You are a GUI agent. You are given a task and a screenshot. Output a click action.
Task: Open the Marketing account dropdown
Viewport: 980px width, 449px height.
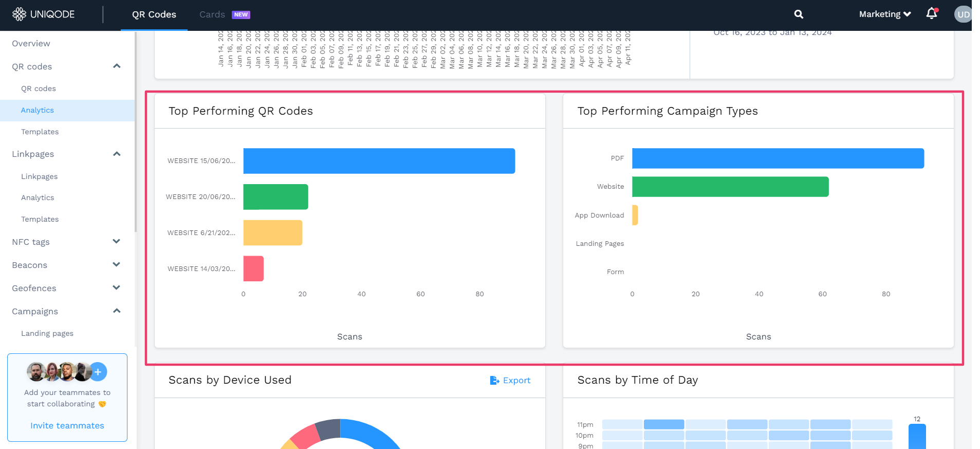click(x=885, y=14)
